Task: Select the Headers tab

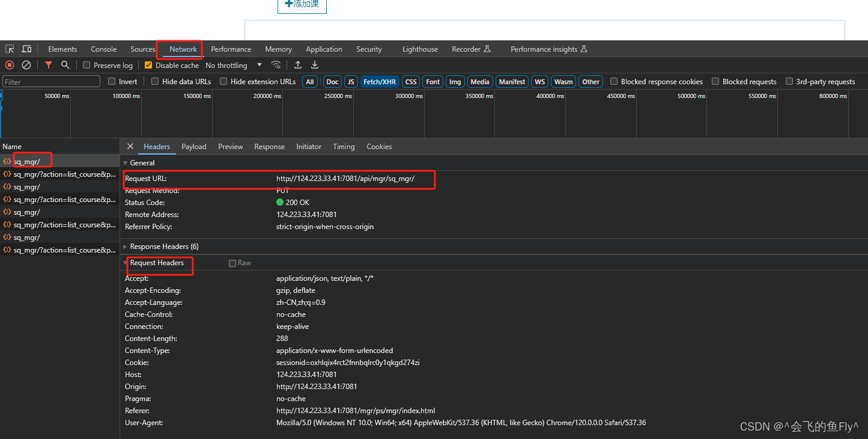Action: coord(157,147)
